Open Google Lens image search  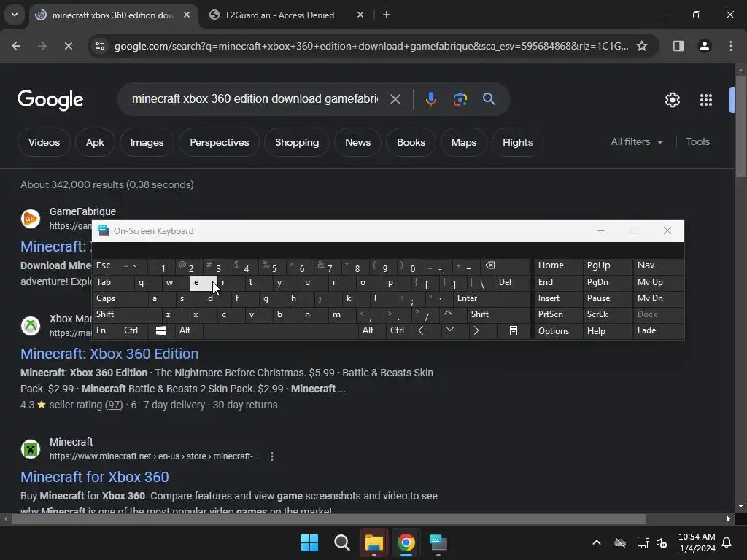(460, 99)
